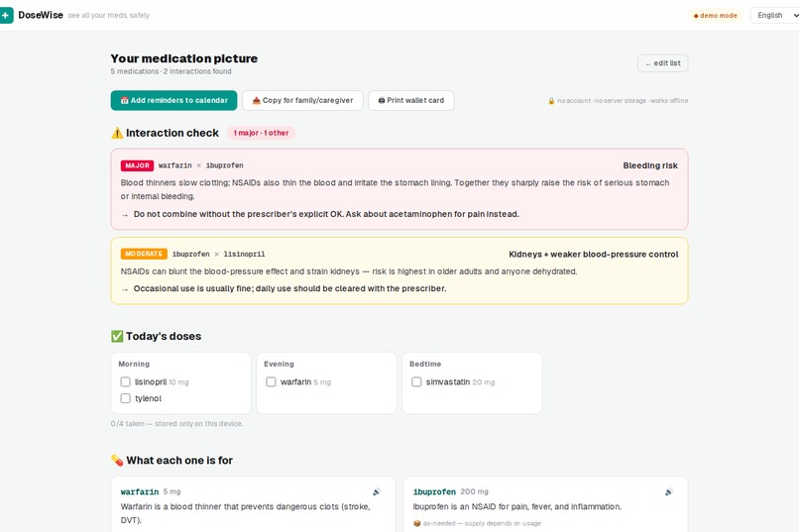799x532 pixels.
Task: Click the green checkmark icon by Today's doses
Action: tap(117, 336)
